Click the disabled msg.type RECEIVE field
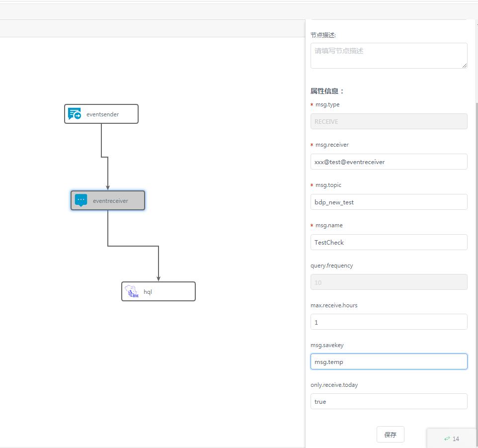 pos(389,121)
